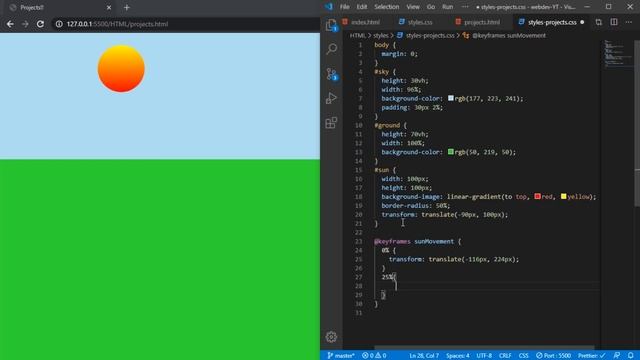This screenshot has height=360, width=640.
Task: Split the editor to the right
Action: click(614, 22)
